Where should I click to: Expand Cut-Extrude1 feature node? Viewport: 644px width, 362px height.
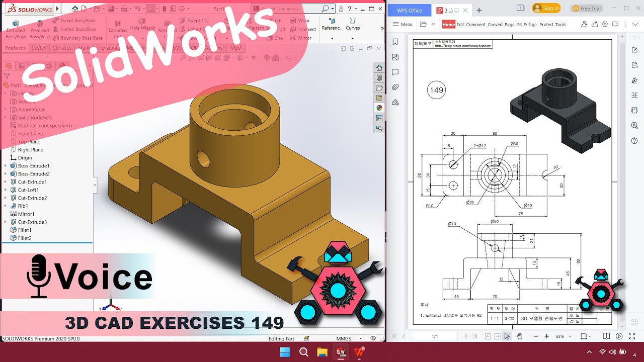(x=6, y=182)
